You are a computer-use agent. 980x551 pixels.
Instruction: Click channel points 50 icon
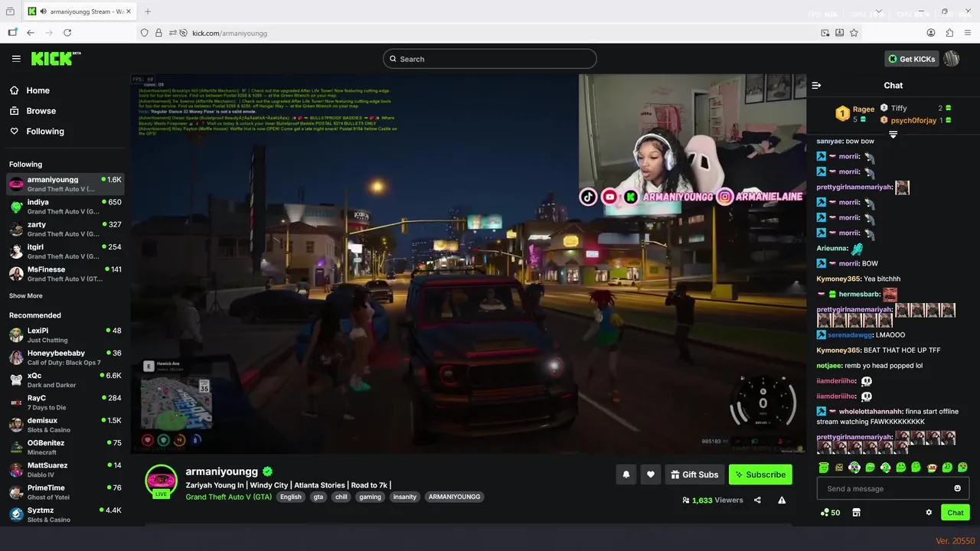click(x=830, y=513)
